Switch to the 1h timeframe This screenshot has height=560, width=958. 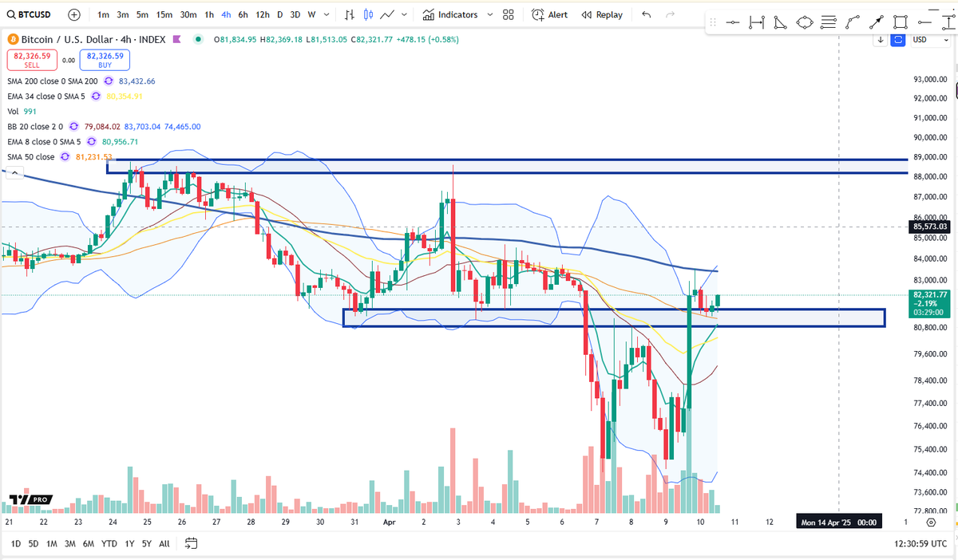(209, 14)
